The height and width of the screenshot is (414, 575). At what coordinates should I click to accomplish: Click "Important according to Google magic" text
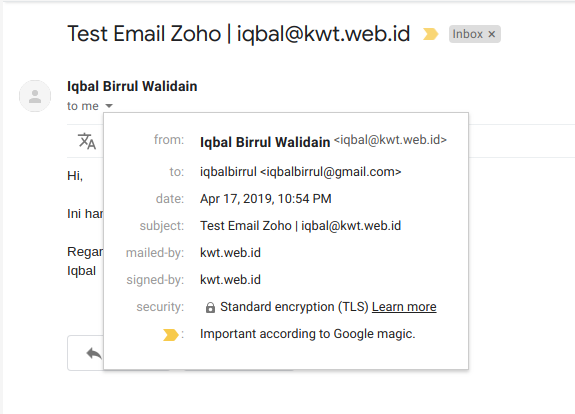pyautogui.click(x=308, y=334)
